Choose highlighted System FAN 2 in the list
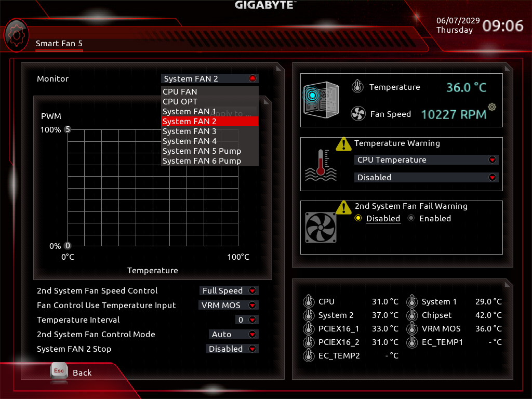Screen dimensions: 532x399 pyautogui.click(x=210, y=121)
